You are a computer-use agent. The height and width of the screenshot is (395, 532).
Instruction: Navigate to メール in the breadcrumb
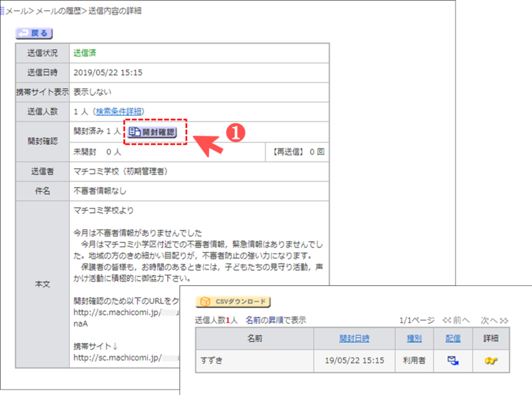point(16,11)
